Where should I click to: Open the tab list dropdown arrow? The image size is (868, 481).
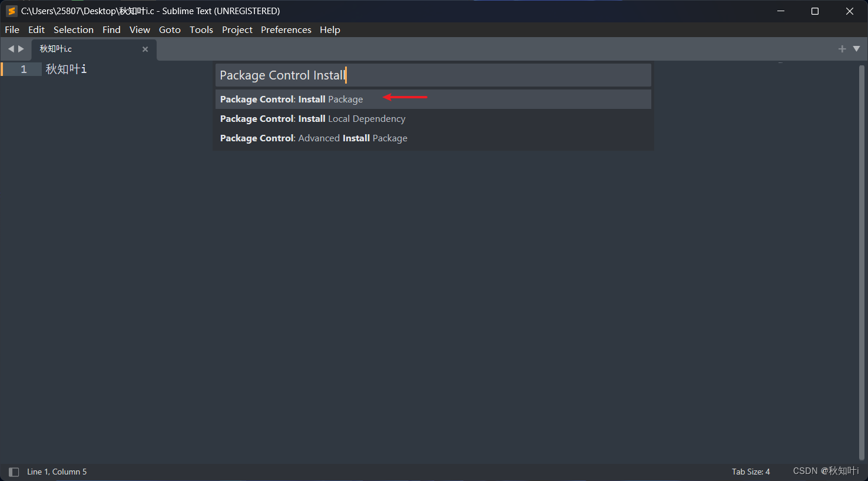point(856,49)
